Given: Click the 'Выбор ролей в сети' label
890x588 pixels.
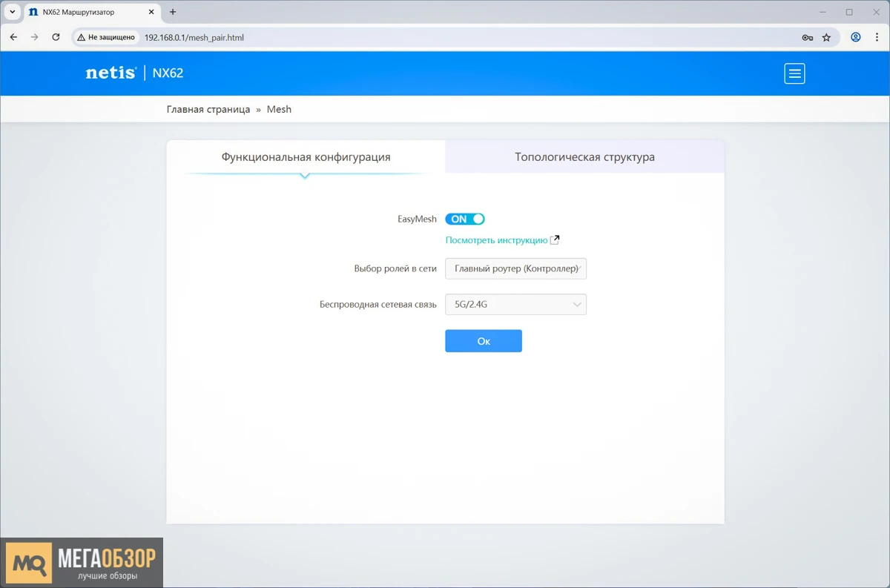Looking at the screenshot, I should click(x=395, y=268).
